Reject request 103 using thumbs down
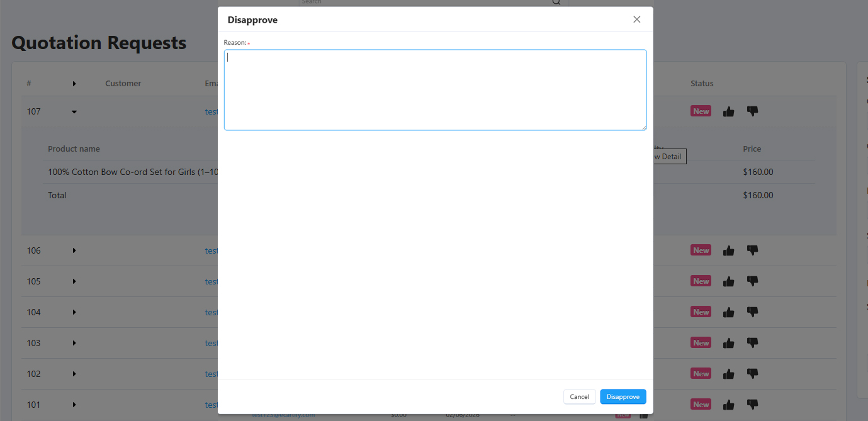The width and height of the screenshot is (868, 421). pyautogui.click(x=752, y=343)
